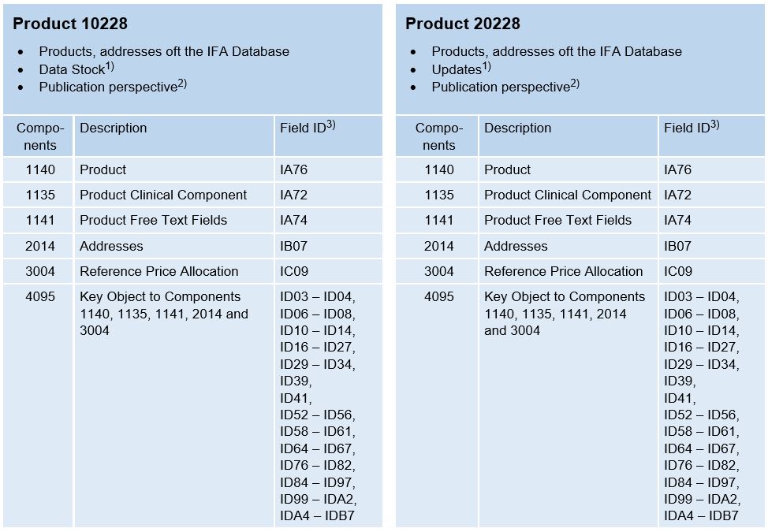Click the Product 20228 heading

(x=462, y=24)
